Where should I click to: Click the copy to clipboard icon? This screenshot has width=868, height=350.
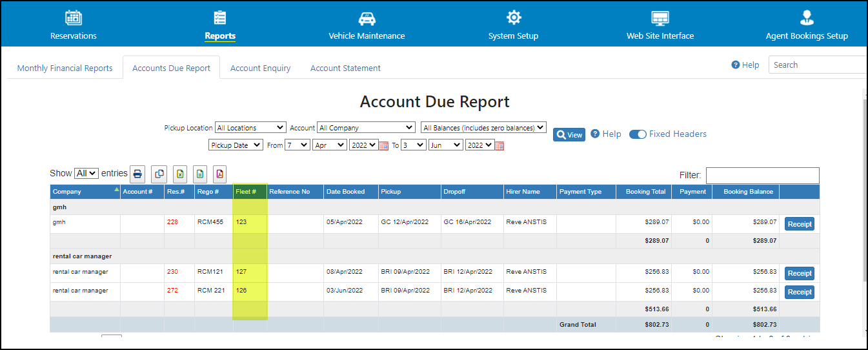point(159,174)
